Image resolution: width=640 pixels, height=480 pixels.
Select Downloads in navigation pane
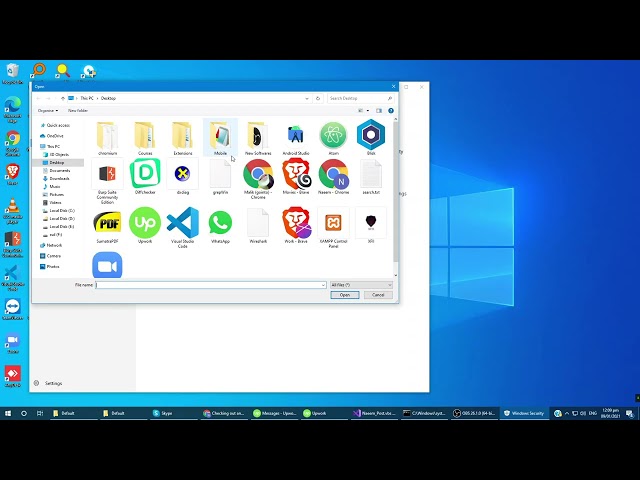(x=59, y=178)
